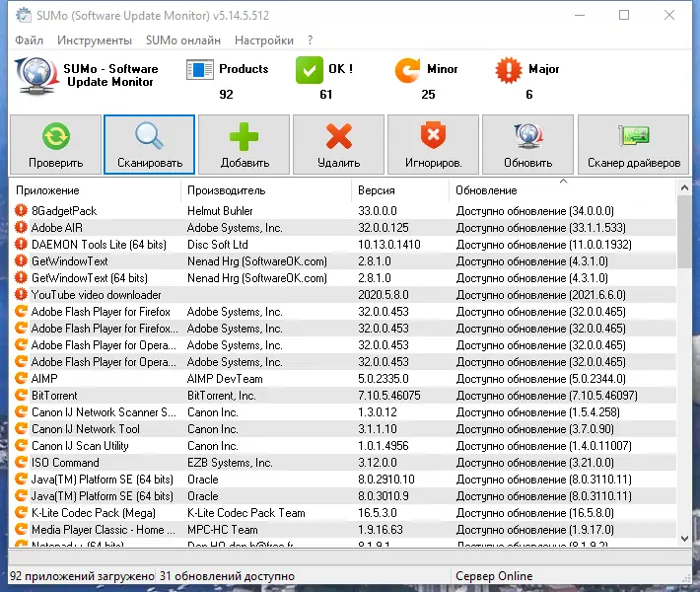Viewport: 700px width, 592px height.
Task: Click the list scrollbar up arrow
Action: point(684,188)
